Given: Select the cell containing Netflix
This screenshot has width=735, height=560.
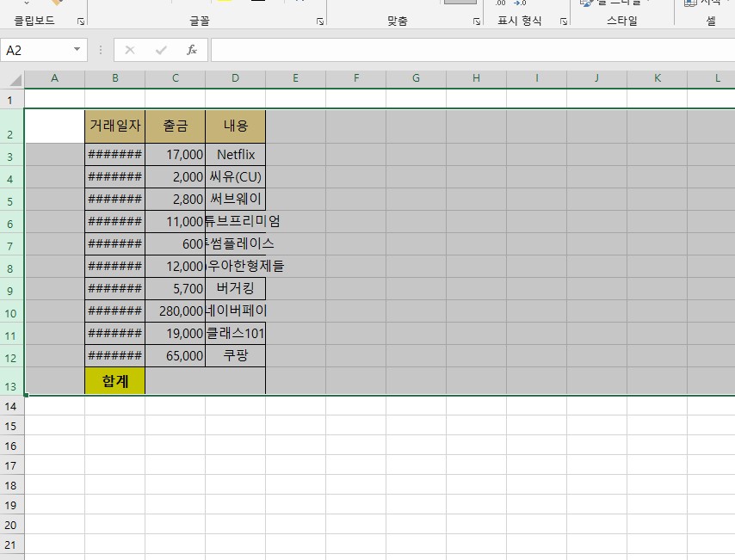Looking at the screenshot, I should coord(235,154).
